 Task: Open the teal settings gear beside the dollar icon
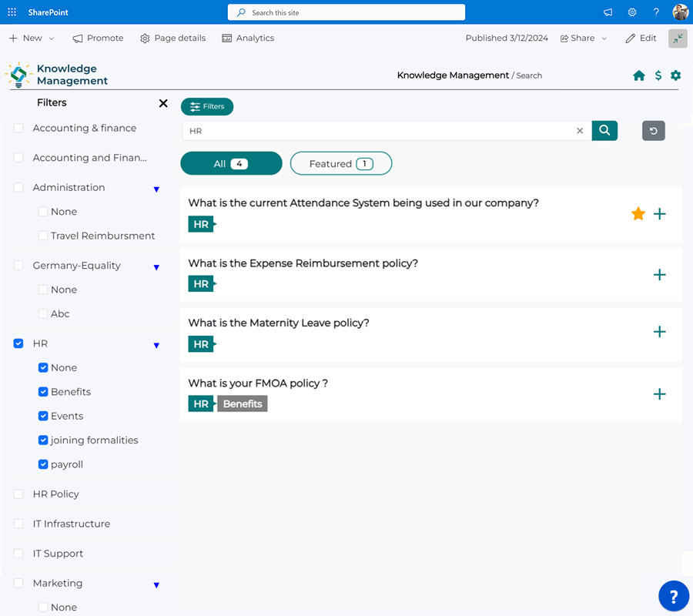(676, 75)
